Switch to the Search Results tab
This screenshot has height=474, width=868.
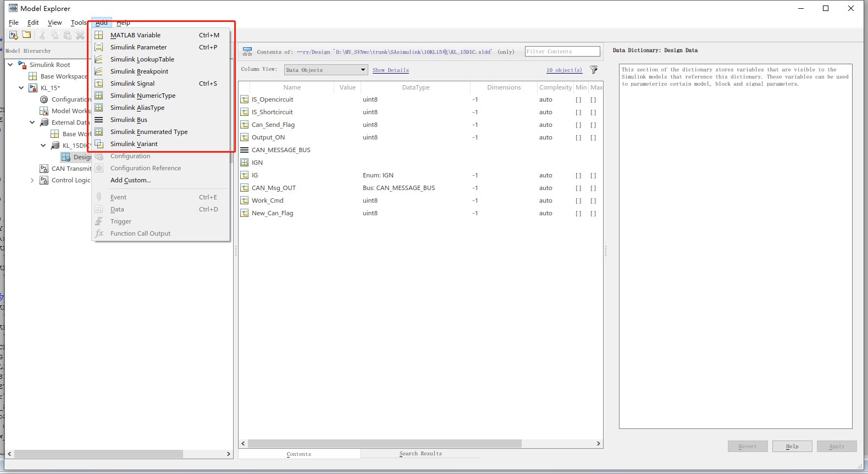click(421, 454)
